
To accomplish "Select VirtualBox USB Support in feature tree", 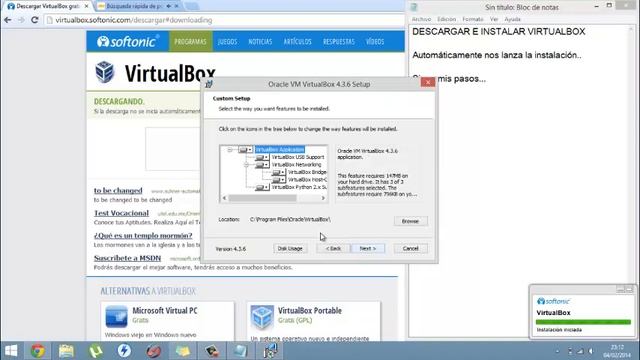I will 298,157.
